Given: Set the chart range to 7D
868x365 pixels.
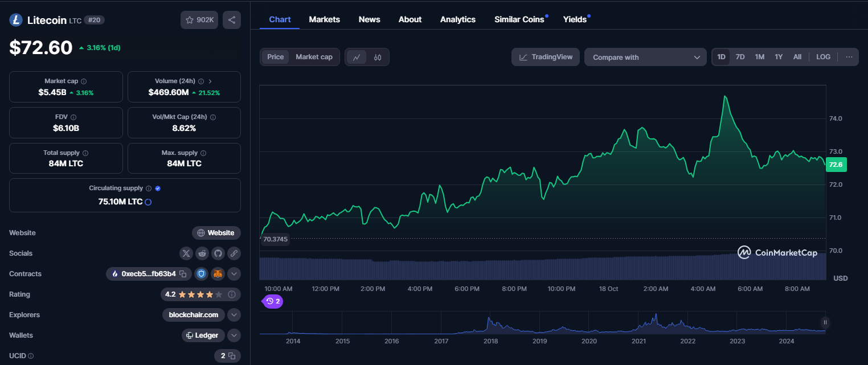Looking at the screenshot, I should pyautogui.click(x=740, y=57).
